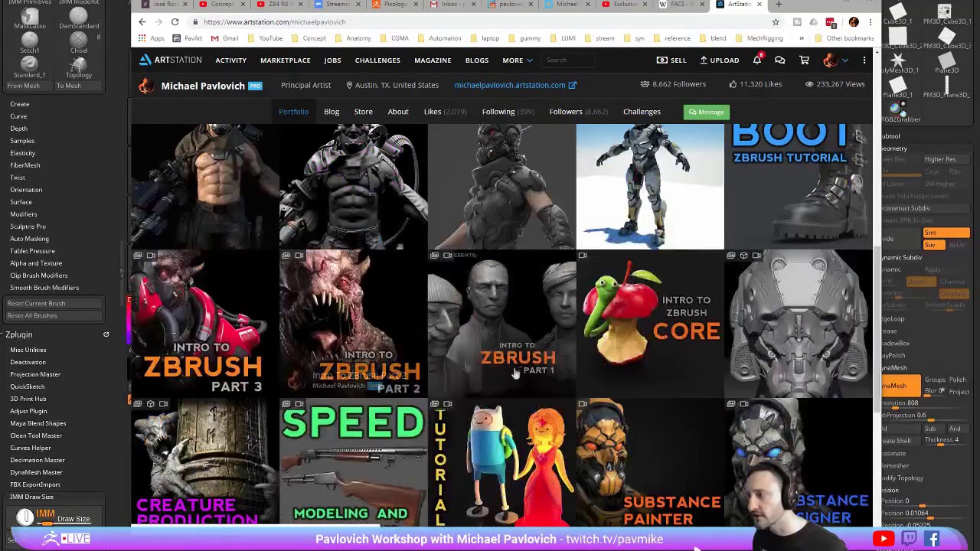Open the notifications bell icon

pos(757,60)
